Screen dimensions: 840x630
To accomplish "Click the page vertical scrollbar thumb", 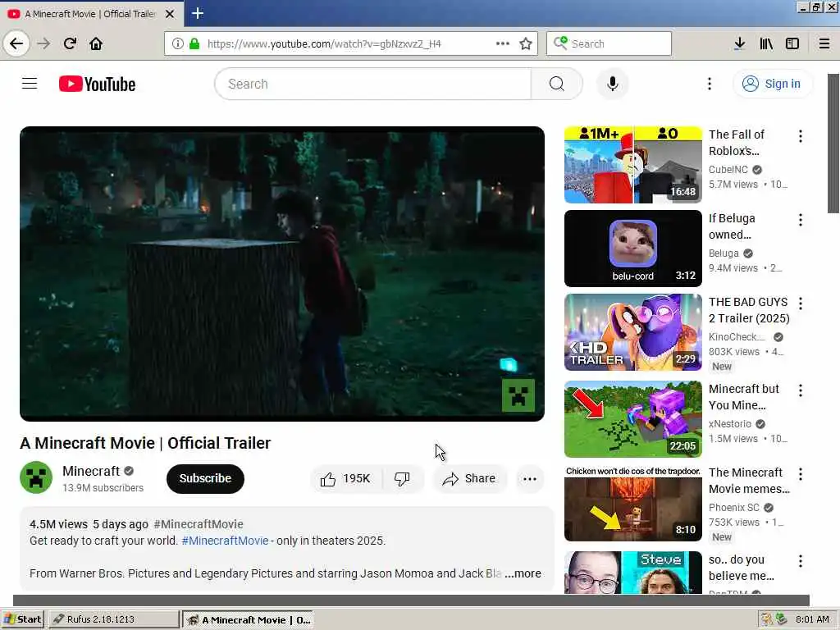I will click(833, 144).
